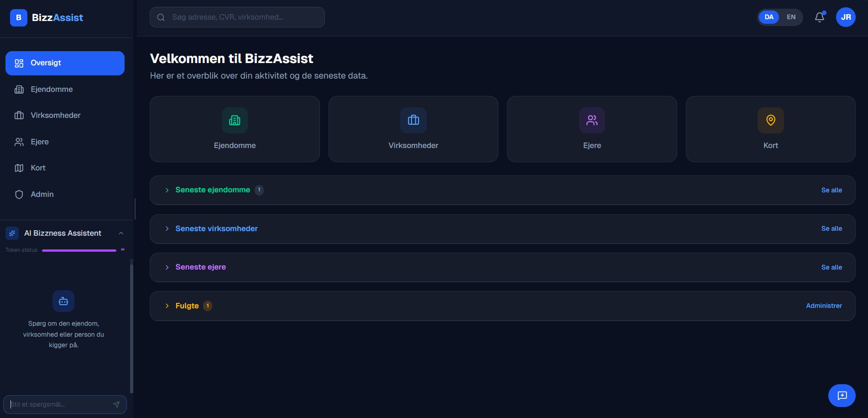
Task: Switch language to EN
Action: pyautogui.click(x=791, y=17)
